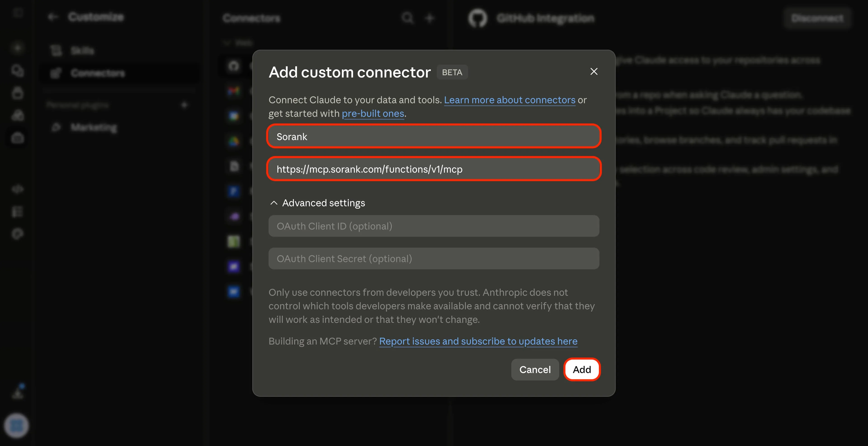Click the code icon in left rail
868x446 pixels.
coord(18,189)
